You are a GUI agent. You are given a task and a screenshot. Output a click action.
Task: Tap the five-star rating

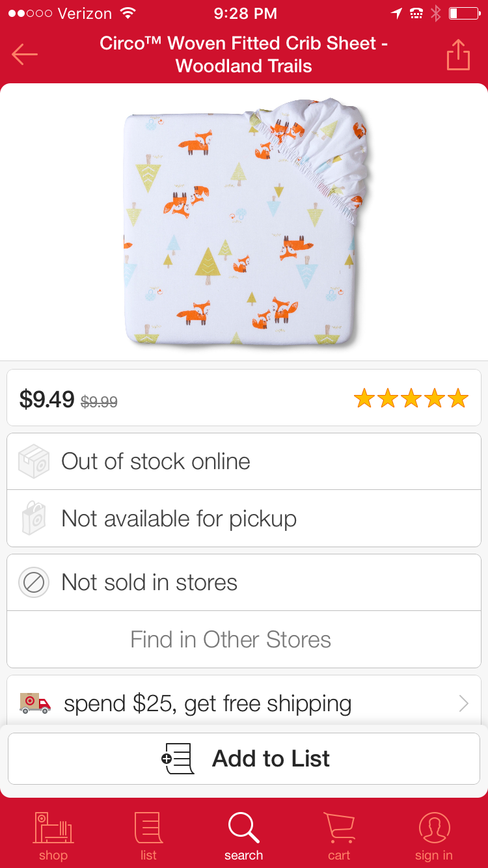pyautogui.click(x=411, y=398)
